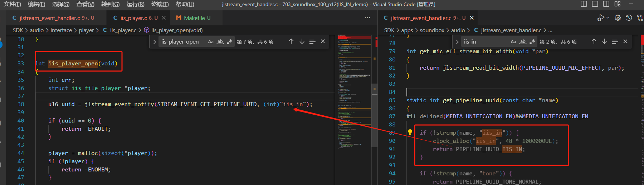This screenshot has width=644, height=185.
Task: Click the 'soundbox' breadcrumb in right editor
Action: pyautogui.click(x=432, y=30)
